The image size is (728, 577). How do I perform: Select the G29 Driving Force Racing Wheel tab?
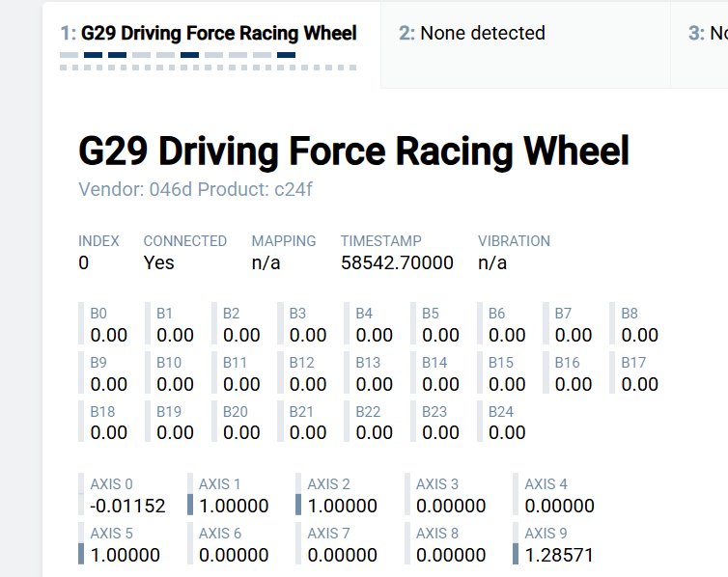click(x=209, y=34)
